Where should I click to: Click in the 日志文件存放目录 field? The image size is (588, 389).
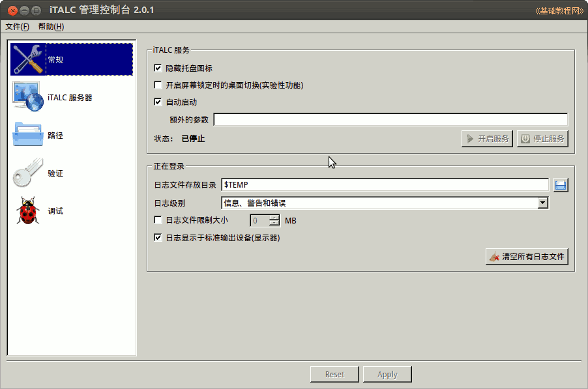click(385, 185)
